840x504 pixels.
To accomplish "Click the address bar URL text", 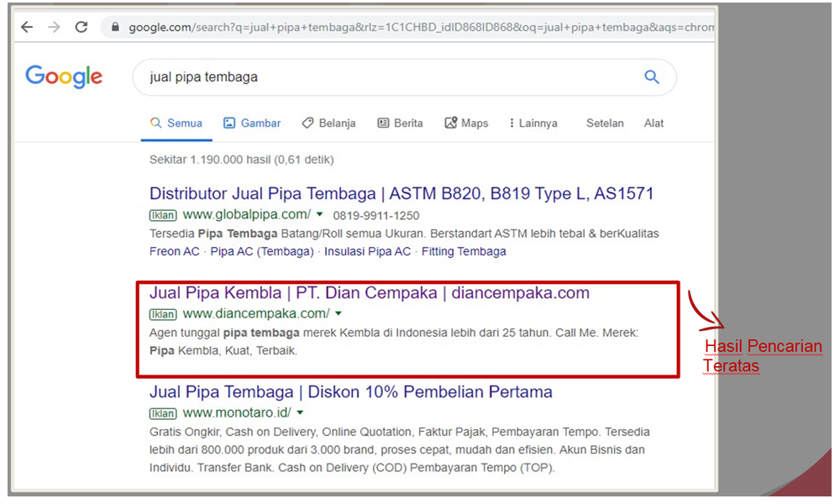I will pyautogui.click(x=421, y=27).
